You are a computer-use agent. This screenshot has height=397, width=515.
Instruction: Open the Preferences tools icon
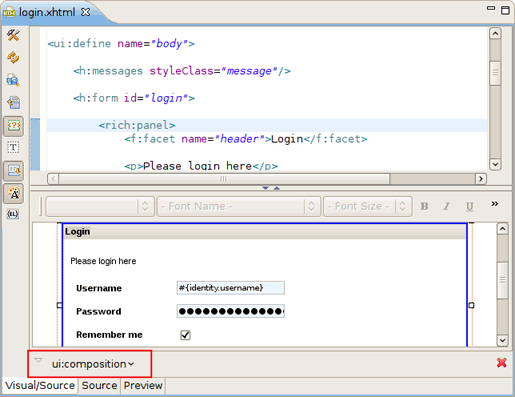tap(13, 35)
